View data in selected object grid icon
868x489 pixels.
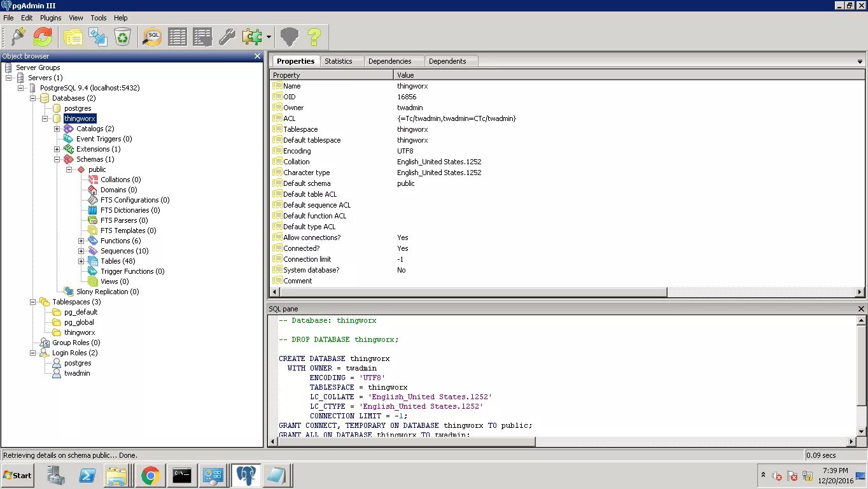178,37
